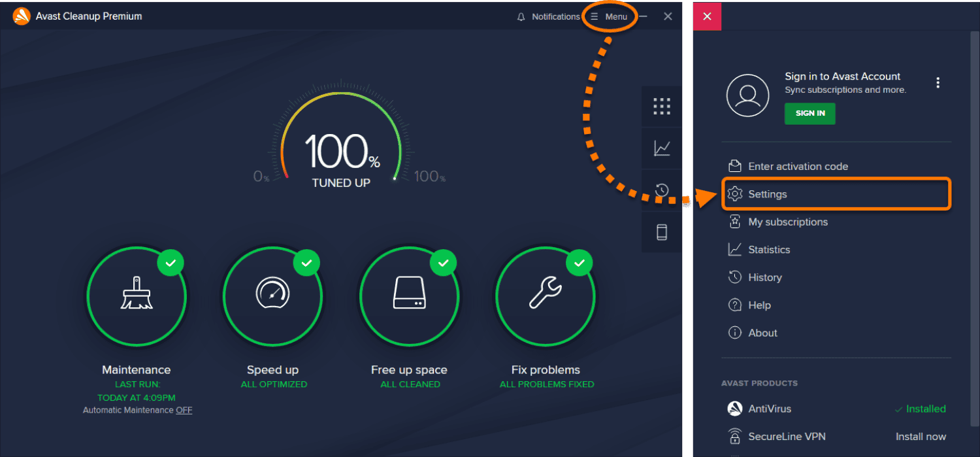
Task: Open Help menu entry
Action: coord(759,305)
